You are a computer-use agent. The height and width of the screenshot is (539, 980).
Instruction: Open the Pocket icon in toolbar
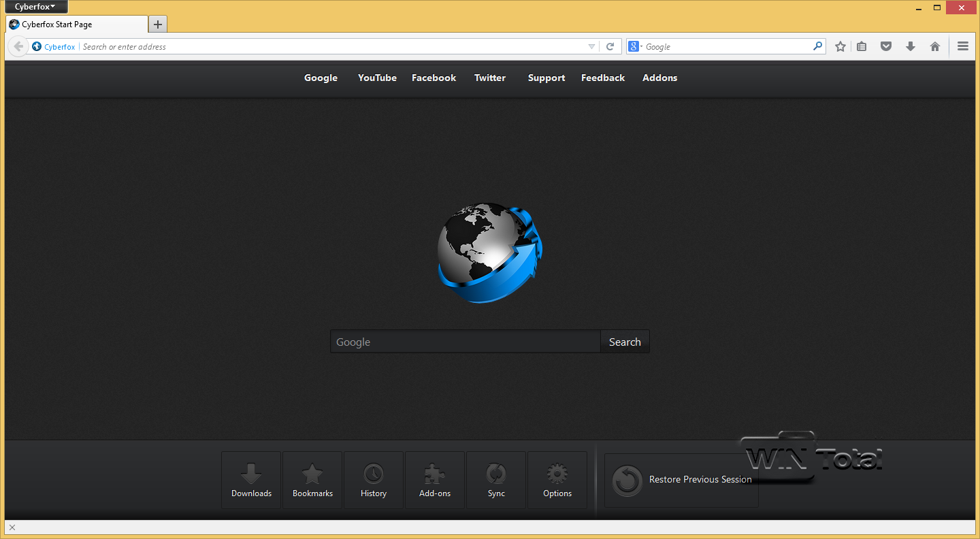[886, 46]
